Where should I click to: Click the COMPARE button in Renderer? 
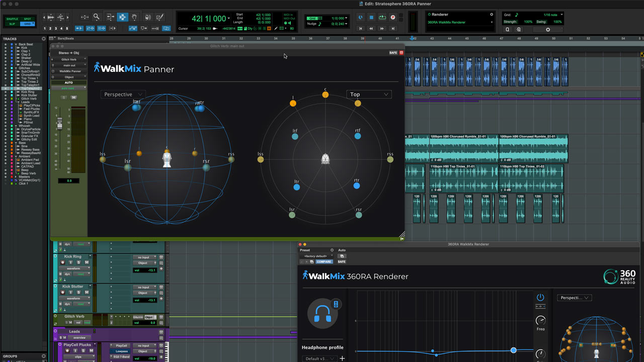click(x=324, y=261)
